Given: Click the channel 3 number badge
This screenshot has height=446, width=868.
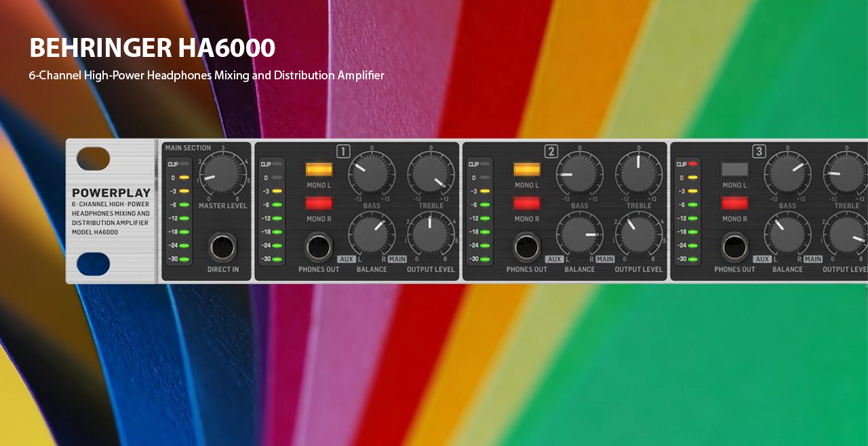Looking at the screenshot, I should [759, 151].
